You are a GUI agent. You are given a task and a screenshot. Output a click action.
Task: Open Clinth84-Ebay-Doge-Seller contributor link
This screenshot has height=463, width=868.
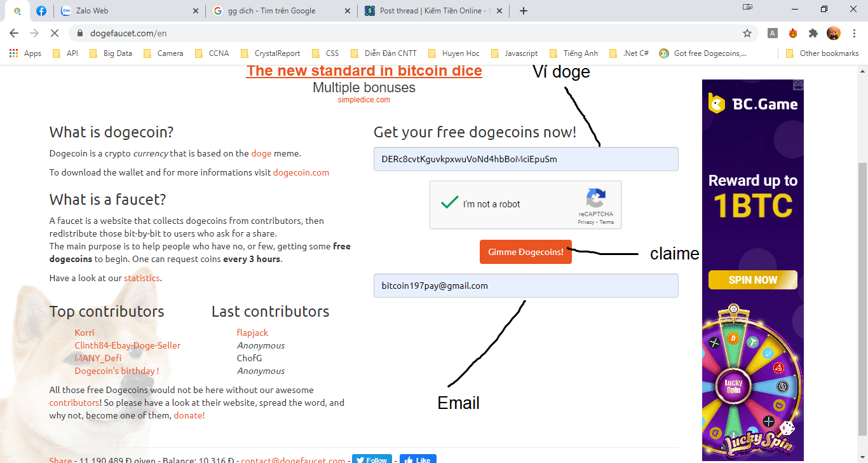click(x=128, y=345)
